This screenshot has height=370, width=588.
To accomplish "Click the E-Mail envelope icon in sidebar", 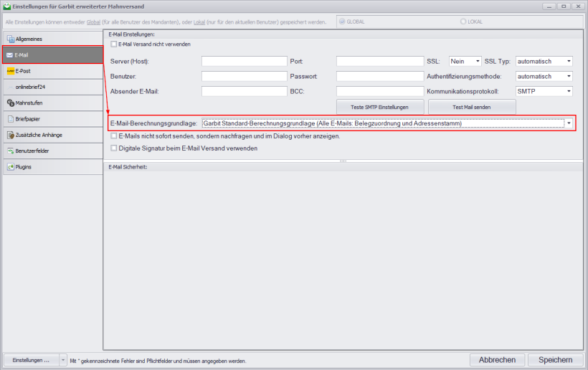I will (9, 54).
